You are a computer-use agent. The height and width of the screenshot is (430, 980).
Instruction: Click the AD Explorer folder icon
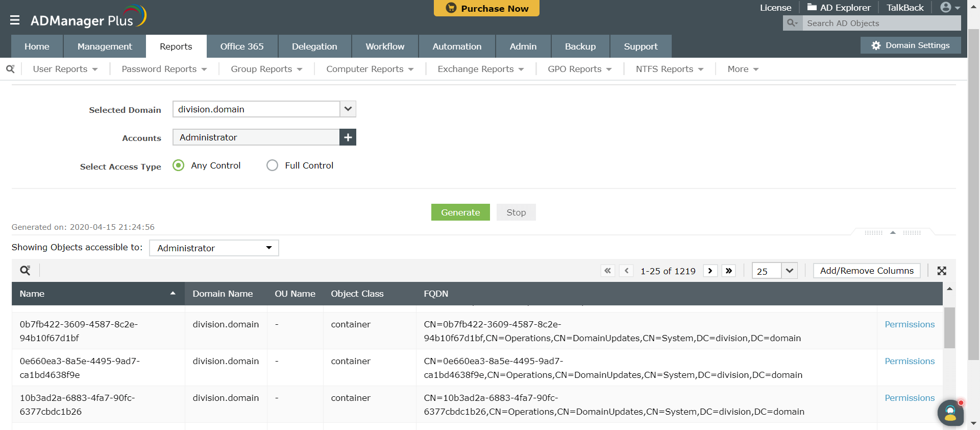pos(812,7)
